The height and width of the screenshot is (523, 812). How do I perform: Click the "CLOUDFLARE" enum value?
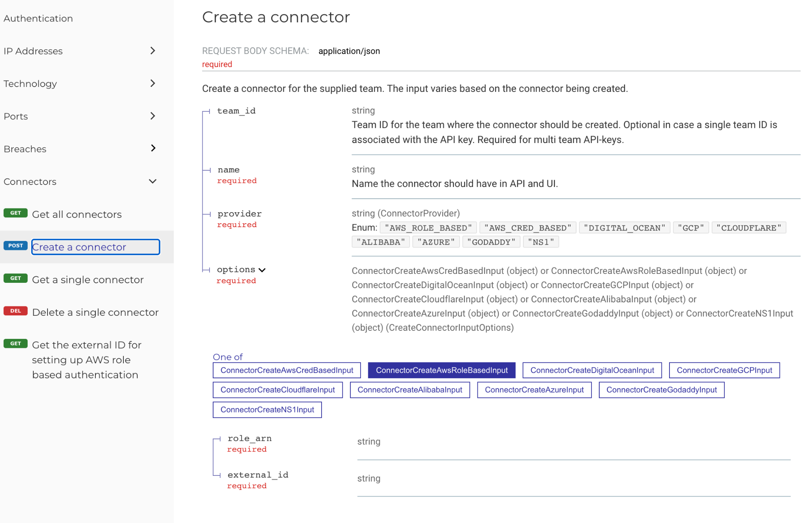click(x=749, y=228)
